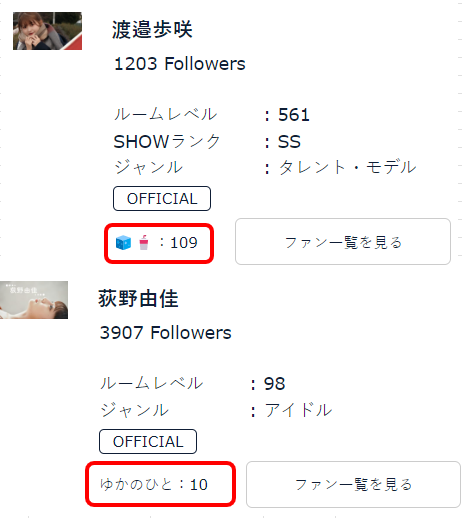This screenshot has width=462, height=518.
Task: Click the SHOWランク label
Action: coord(167,142)
